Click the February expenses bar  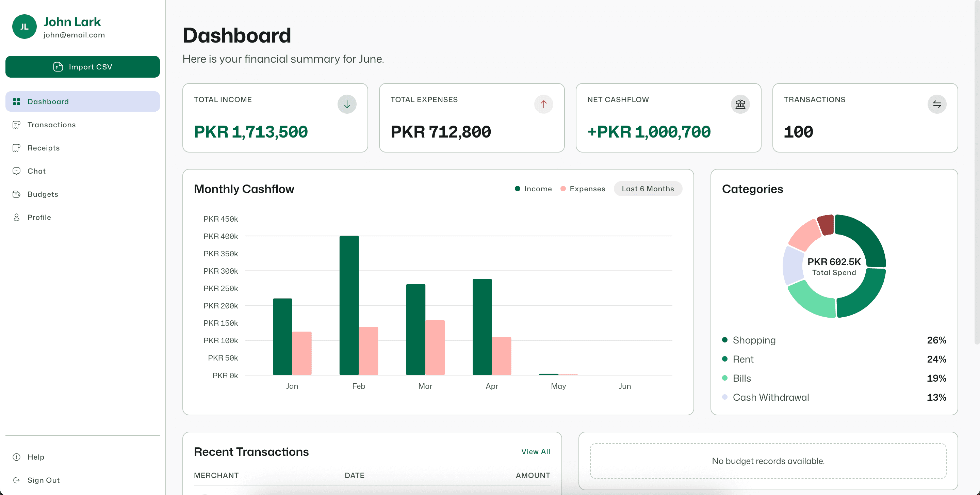click(x=368, y=351)
